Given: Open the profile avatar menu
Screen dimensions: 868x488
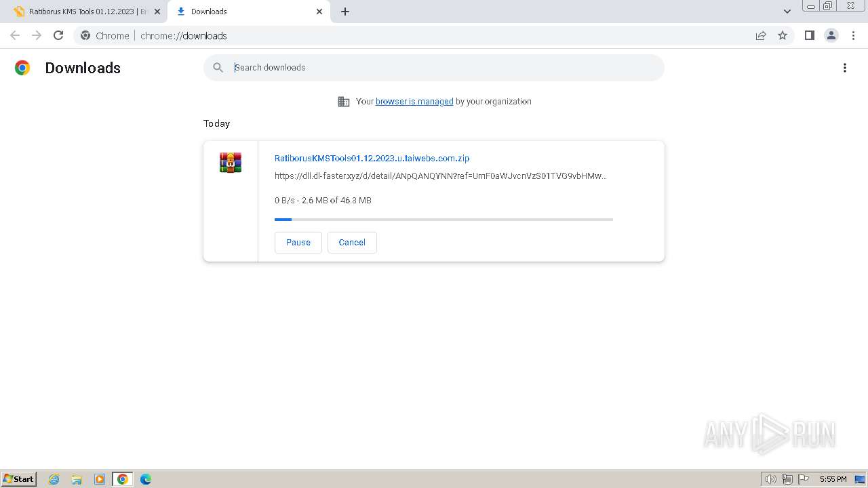Looking at the screenshot, I should (831, 35).
